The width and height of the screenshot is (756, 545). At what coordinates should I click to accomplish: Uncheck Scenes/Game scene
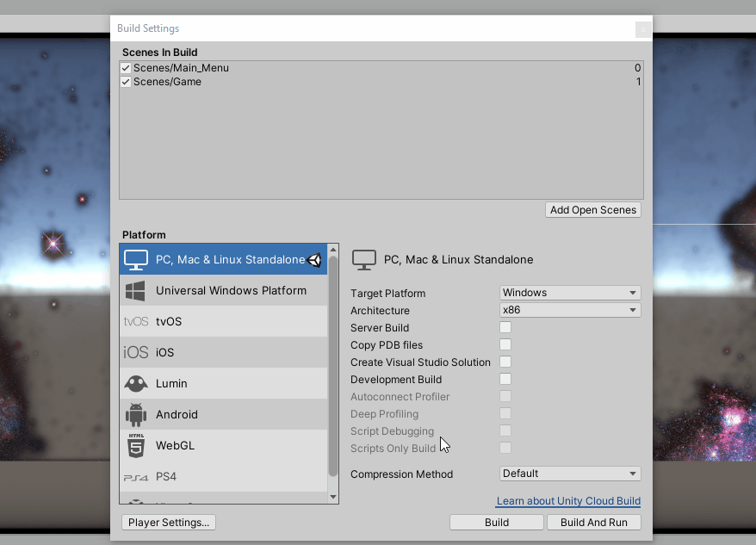[x=126, y=82]
